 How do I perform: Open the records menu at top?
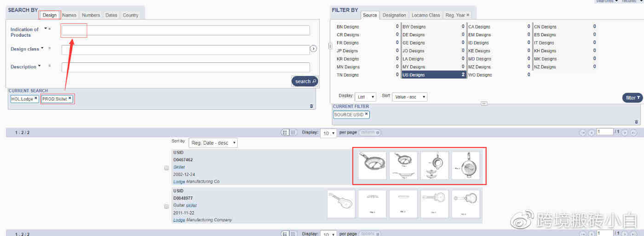[632, 1]
